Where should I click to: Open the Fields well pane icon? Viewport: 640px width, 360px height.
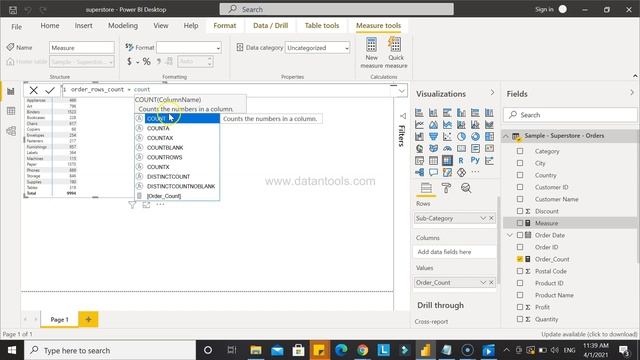click(426, 188)
